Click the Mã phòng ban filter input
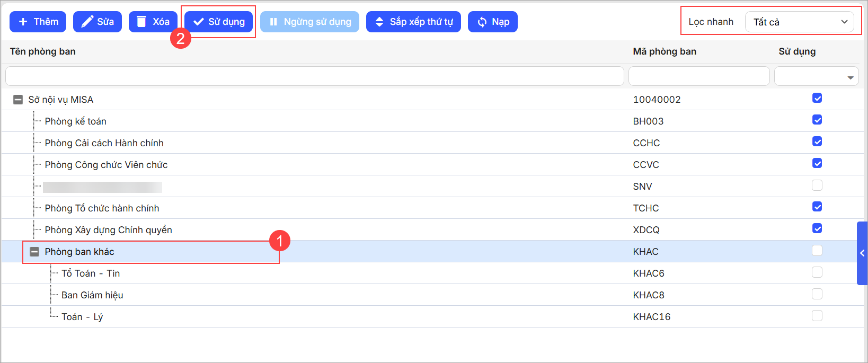The image size is (868, 363). pos(698,76)
